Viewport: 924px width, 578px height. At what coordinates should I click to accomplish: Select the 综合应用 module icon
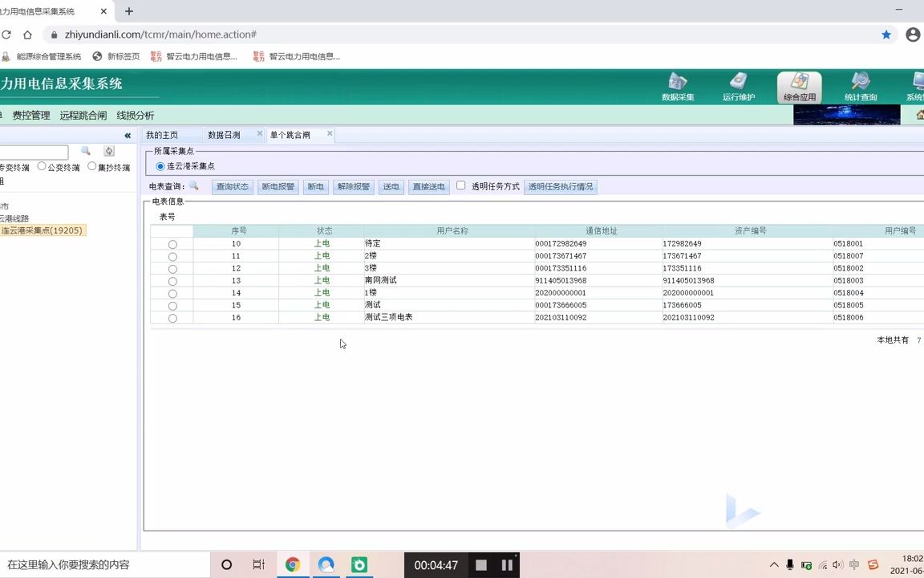(x=799, y=85)
